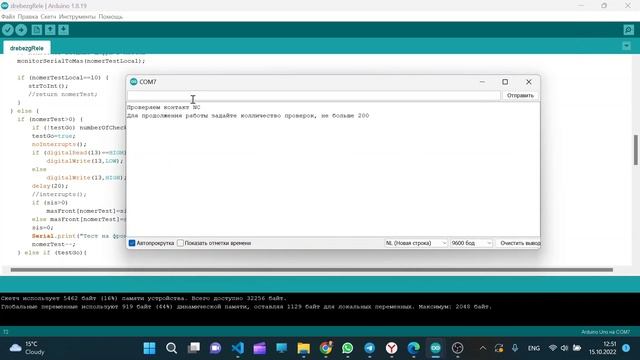Click the code line 'strToInt();'
Screen dimensions: 640x360
48,86
